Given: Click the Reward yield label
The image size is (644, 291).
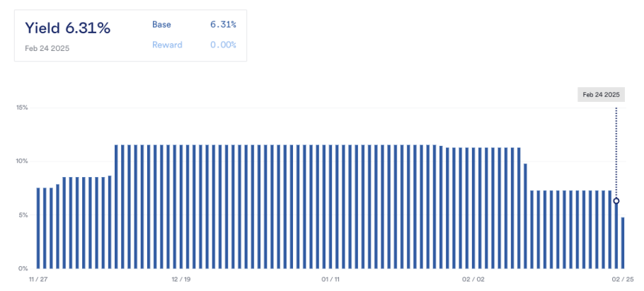Looking at the screenshot, I should (x=167, y=45).
